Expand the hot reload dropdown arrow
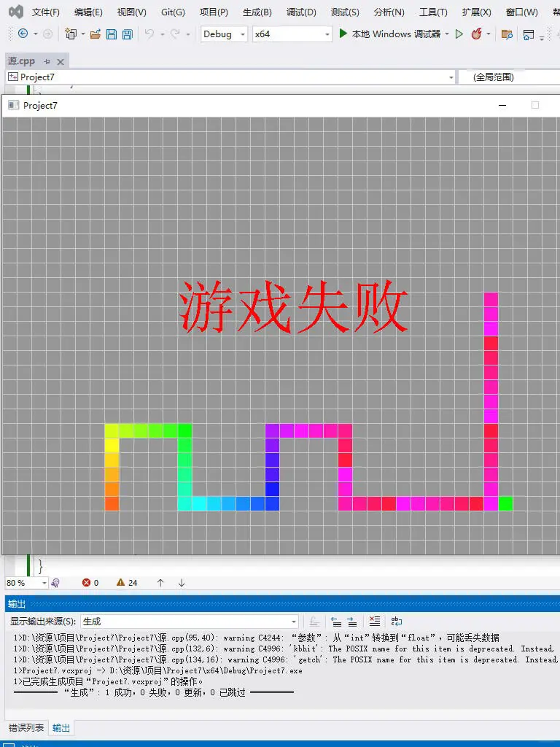 tap(489, 34)
